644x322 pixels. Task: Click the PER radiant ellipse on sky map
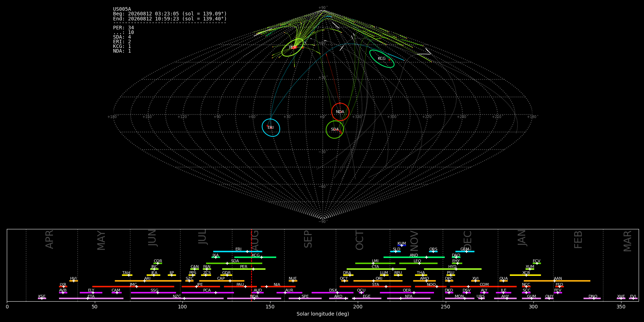click(x=292, y=48)
